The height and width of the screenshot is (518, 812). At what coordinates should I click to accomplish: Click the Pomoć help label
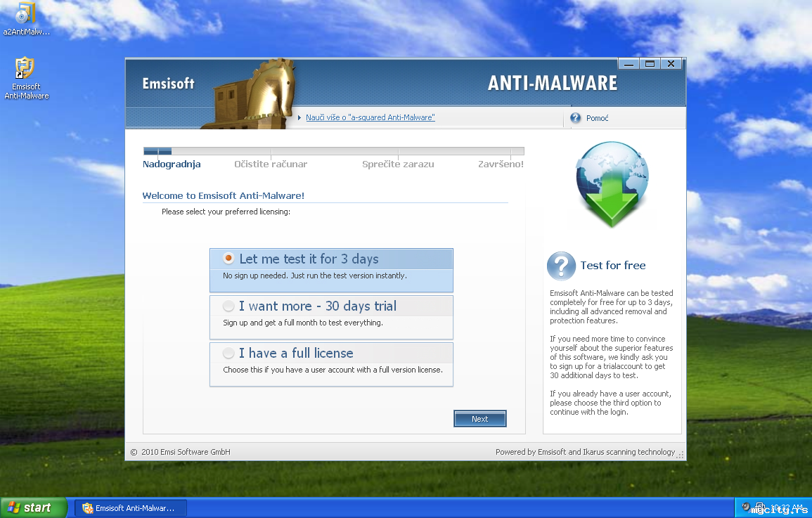pos(597,118)
